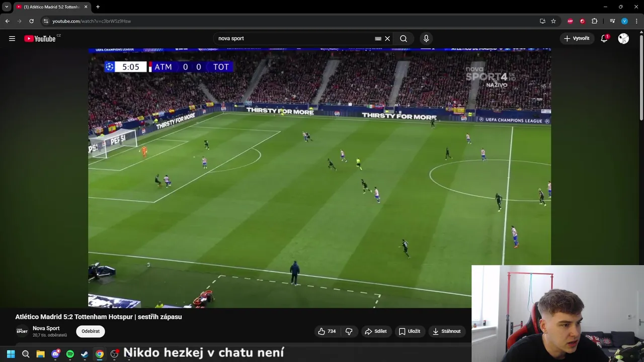The height and width of the screenshot is (362, 644).
Task: Go forward in browser history
Action: coord(19,21)
